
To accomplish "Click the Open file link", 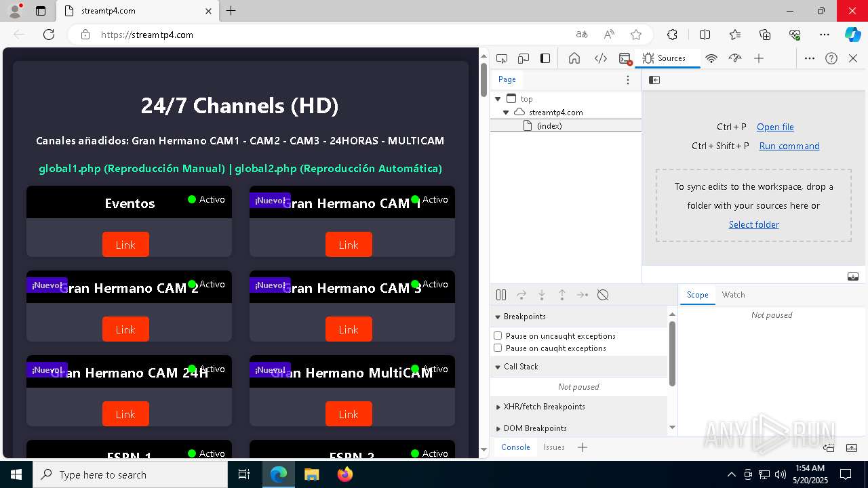I will [775, 127].
